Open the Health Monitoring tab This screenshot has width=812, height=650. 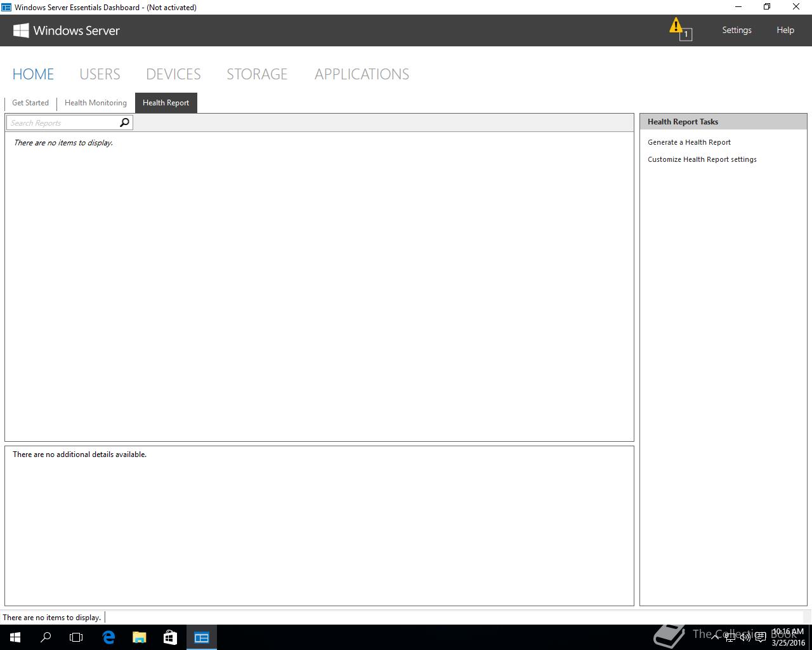(96, 103)
